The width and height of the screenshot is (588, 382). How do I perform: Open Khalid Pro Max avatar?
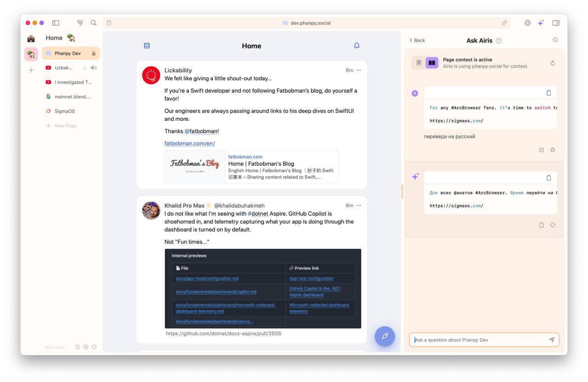point(151,210)
